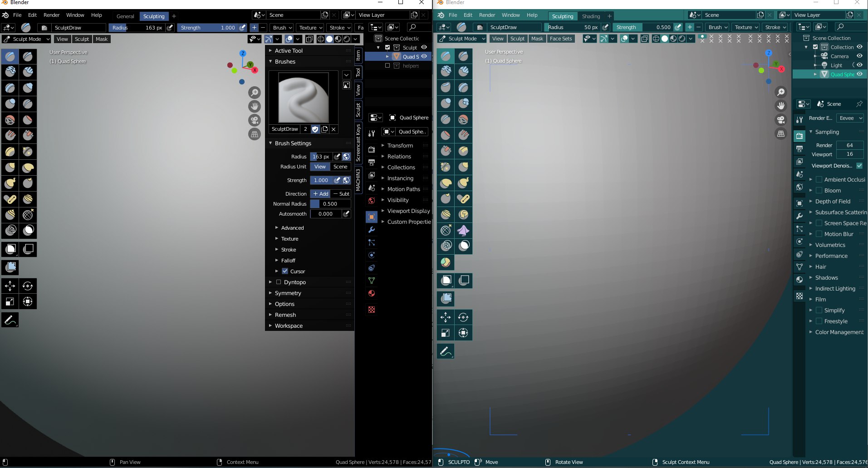Click pan hand gizmo in right viewport
Screen dimensions: 868x468
[x=781, y=106]
